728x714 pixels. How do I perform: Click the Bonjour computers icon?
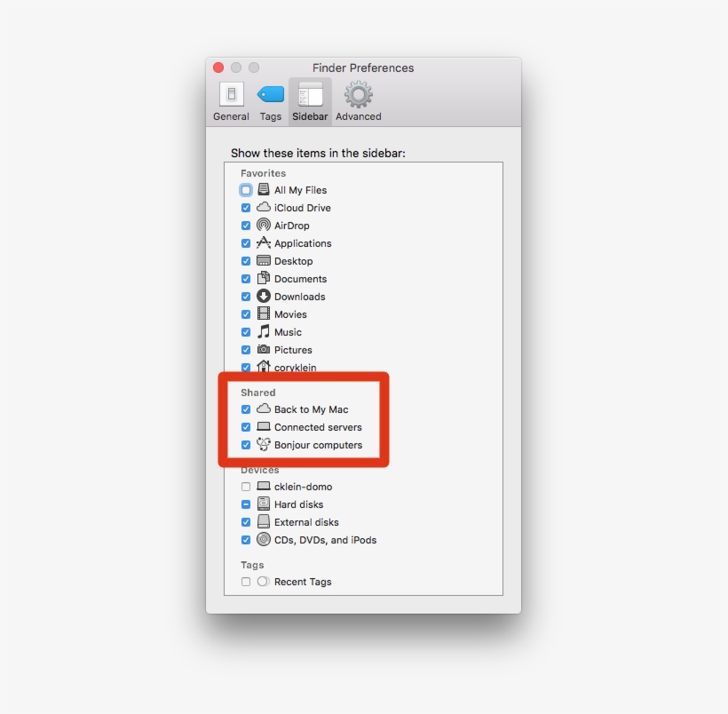264,445
